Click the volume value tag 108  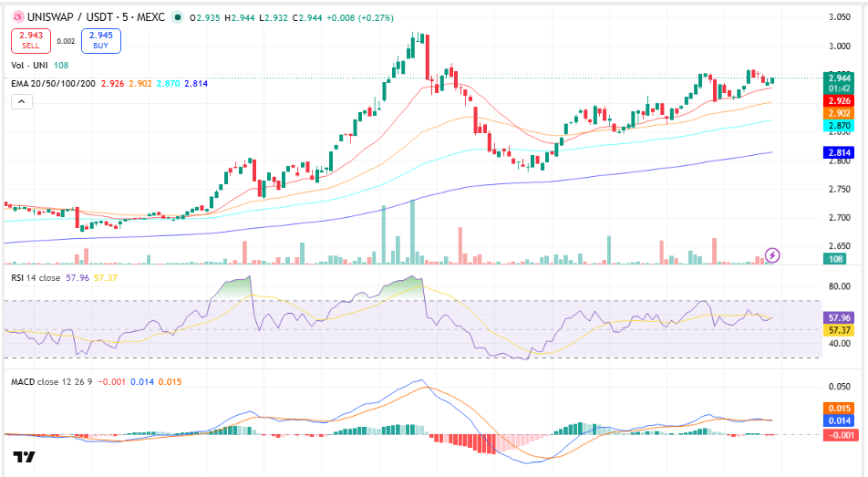pyautogui.click(x=835, y=259)
